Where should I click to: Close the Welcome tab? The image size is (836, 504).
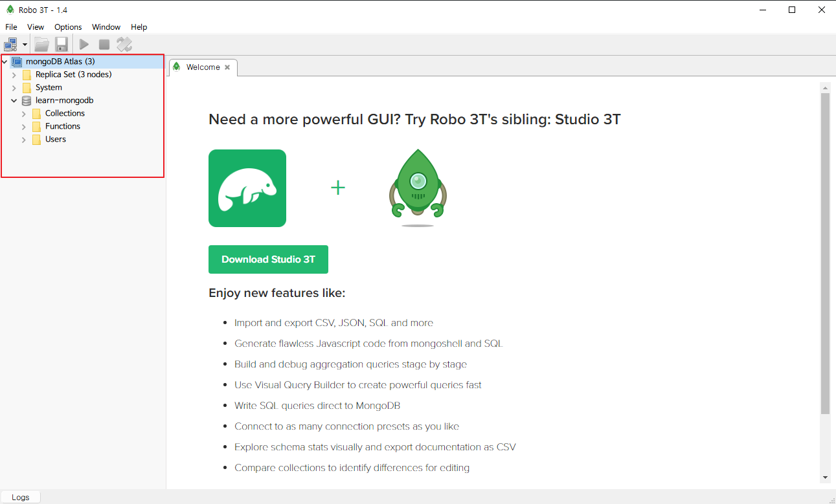click(x=227, y=67)
